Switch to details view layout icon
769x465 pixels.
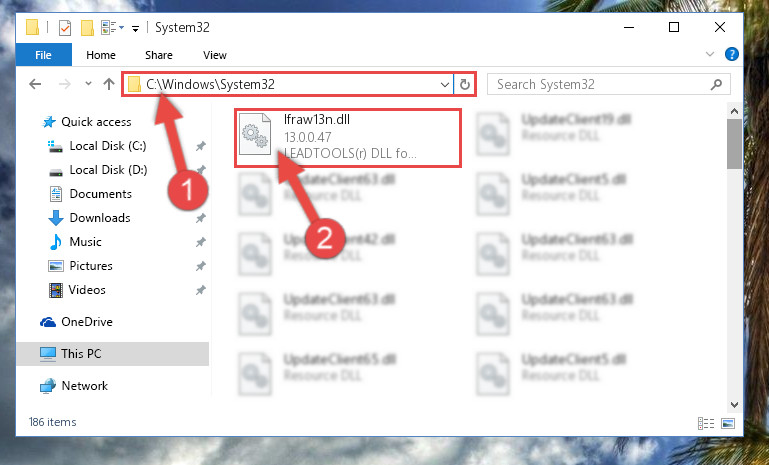(706, 423)
